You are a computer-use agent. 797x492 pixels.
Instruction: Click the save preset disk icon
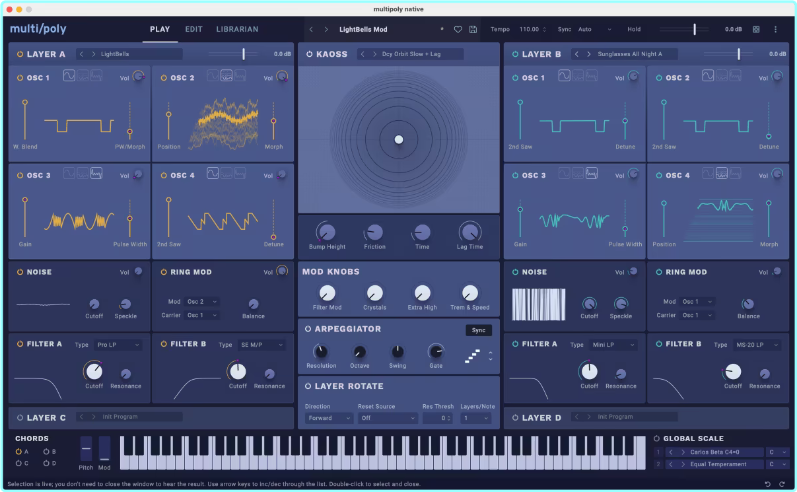click(473, 30)
